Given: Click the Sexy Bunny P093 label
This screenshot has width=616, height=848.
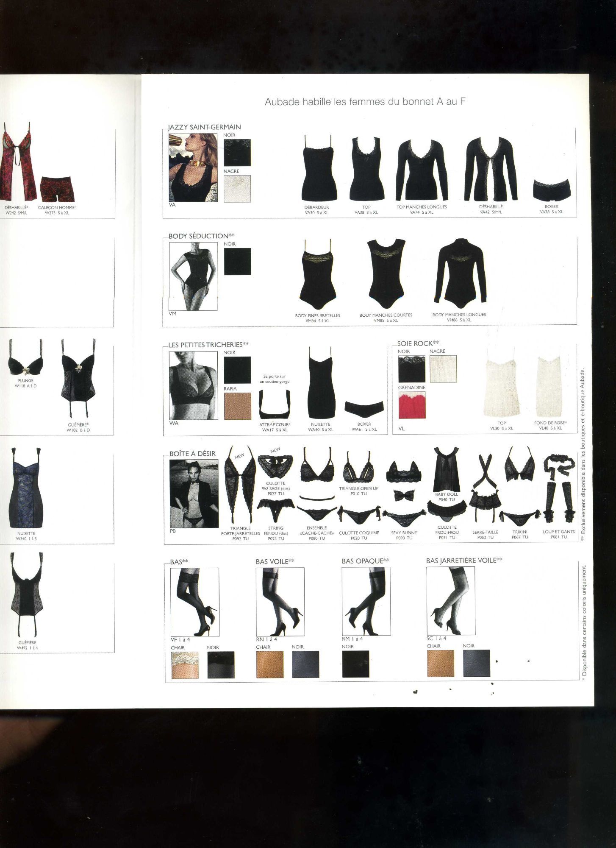Looking at the screenshot, I should (404, 536).
